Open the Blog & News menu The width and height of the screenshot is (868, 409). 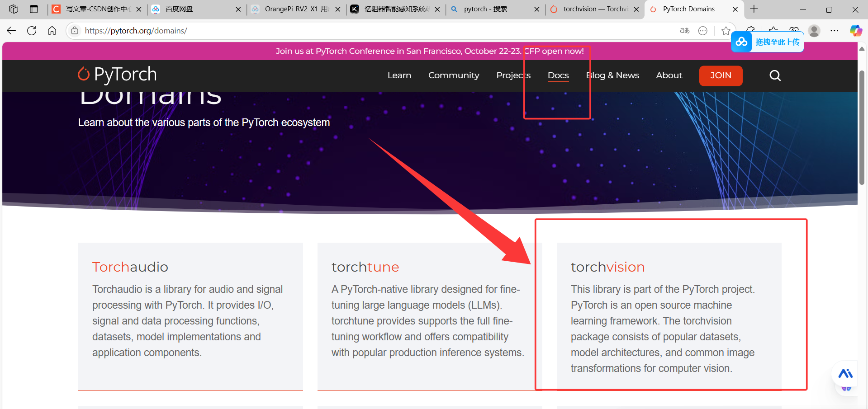click(x=612, y=75)
